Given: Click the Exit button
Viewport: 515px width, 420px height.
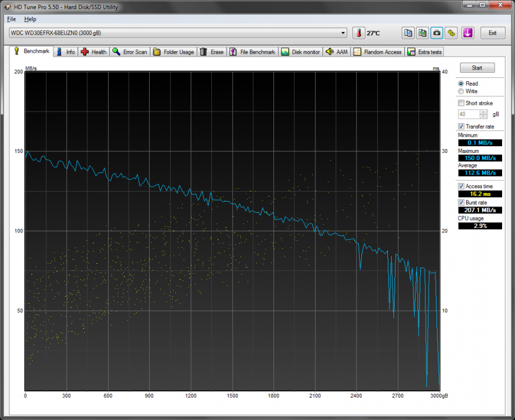Looking at the screenshot, I should (x=493, y=33).
